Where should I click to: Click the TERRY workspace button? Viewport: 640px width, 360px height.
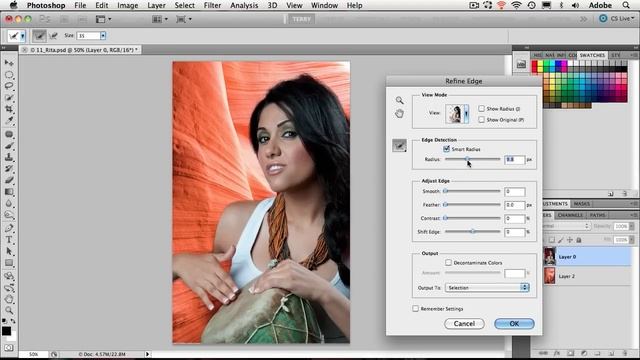[302, 19]
